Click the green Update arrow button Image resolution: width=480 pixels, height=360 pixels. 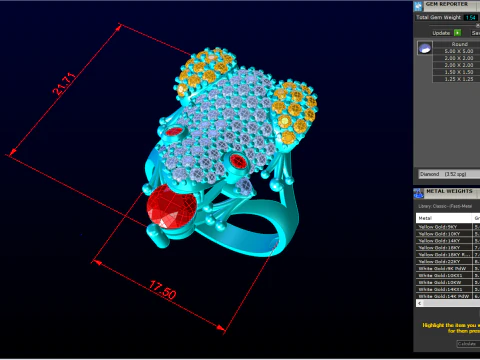[x=458, y=33]
